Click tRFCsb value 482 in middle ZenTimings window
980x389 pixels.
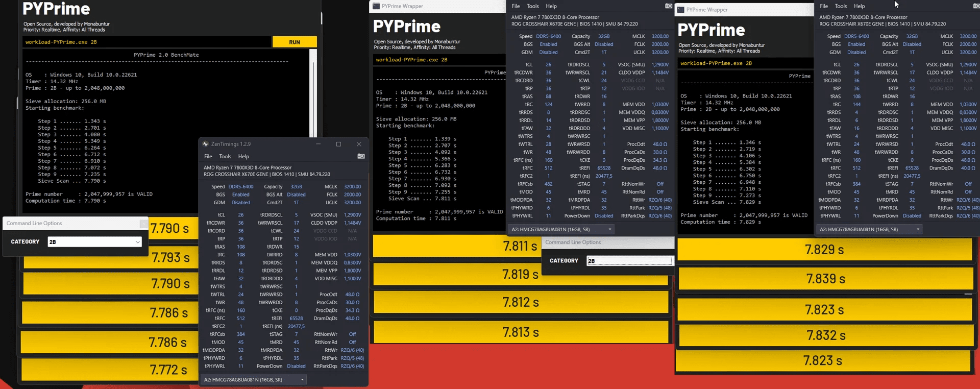point(549,184)
